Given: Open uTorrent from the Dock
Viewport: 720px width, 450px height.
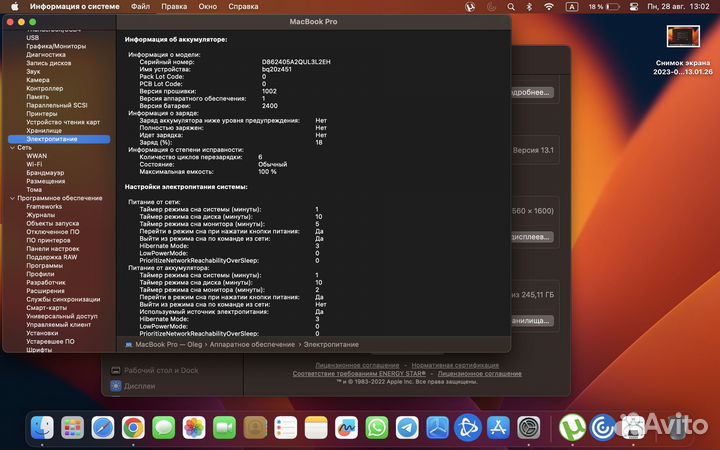Looking at the screenshot, I should (x=572, y=428).
